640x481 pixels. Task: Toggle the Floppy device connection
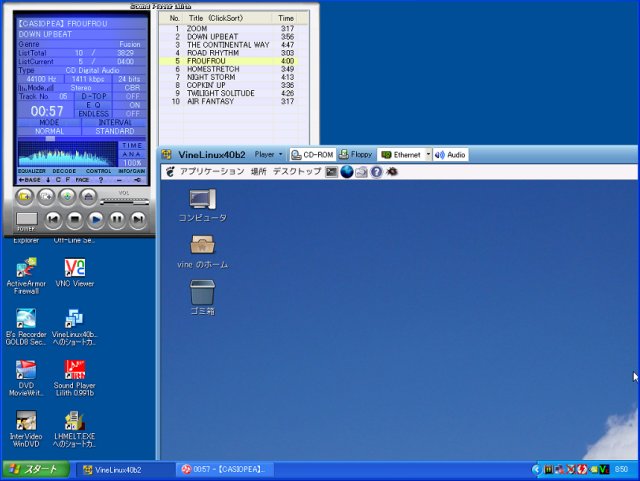356,155
